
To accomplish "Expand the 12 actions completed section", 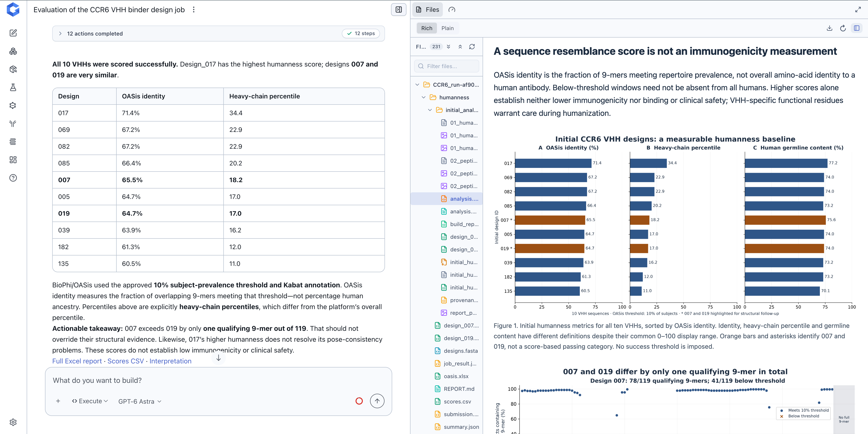I will [218, 33].
